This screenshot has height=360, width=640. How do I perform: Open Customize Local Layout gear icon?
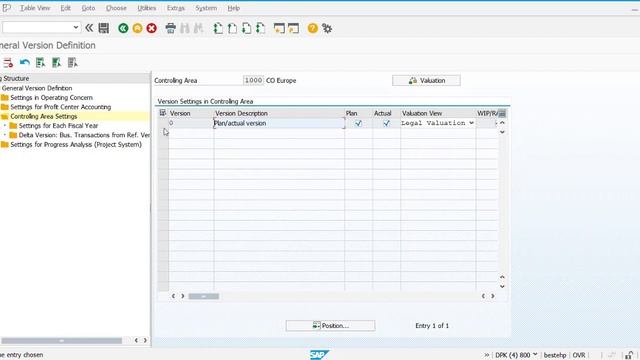click(x=327, y=28)
